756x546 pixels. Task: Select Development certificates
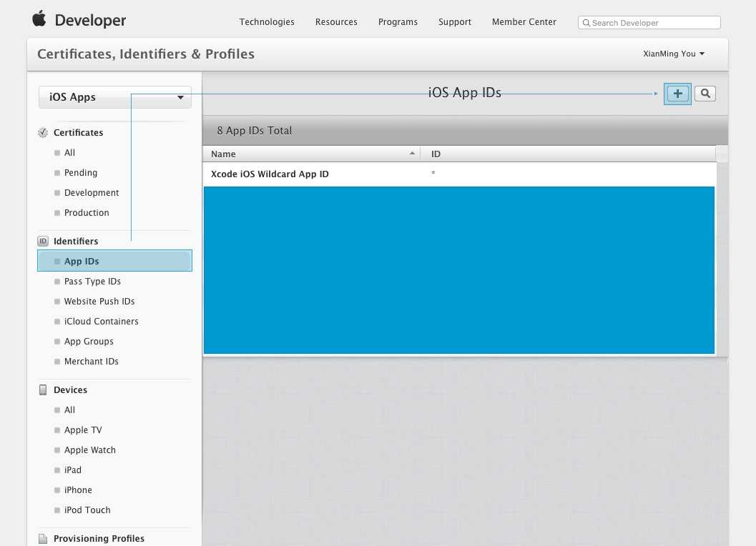tap(91, 193)
